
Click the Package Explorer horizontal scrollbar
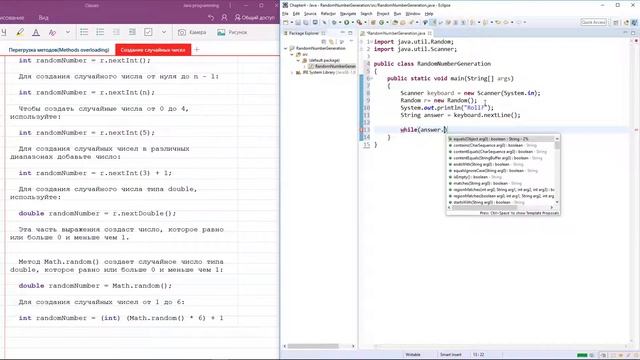click(x=319, y=346)
